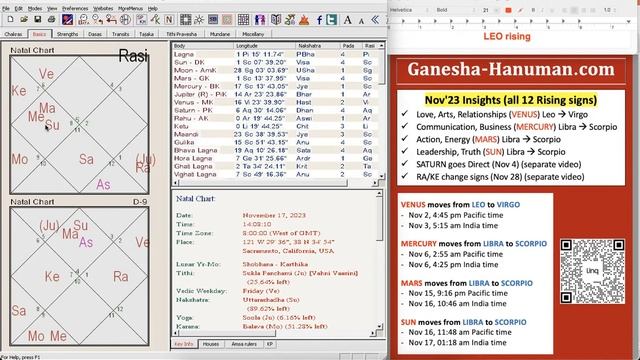Click the Body column header
Image resolution: width=640 pixels, height=360 pixels.
[x=202, y=46]
